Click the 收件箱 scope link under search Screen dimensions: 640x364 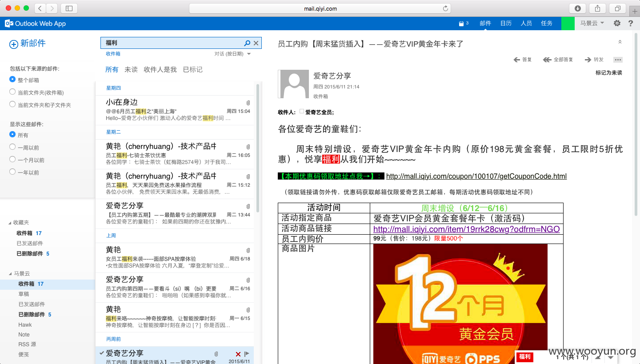click(x=113, y=54)
